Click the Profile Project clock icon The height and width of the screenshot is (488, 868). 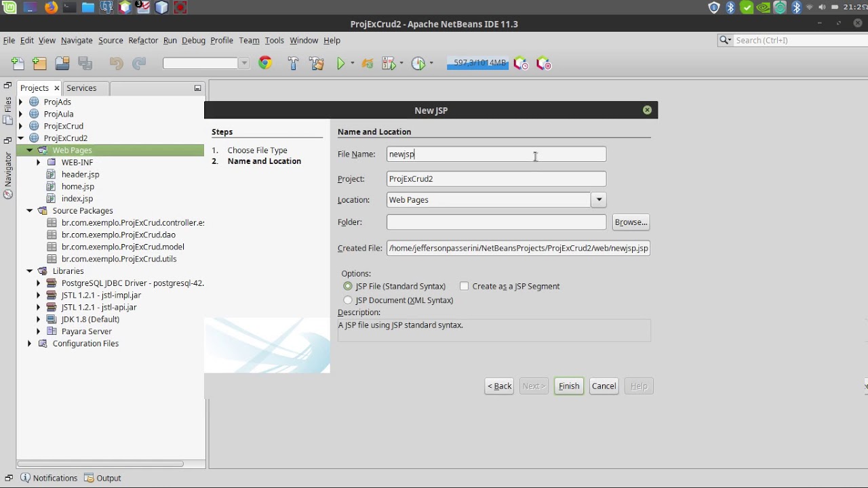(418, 64)
